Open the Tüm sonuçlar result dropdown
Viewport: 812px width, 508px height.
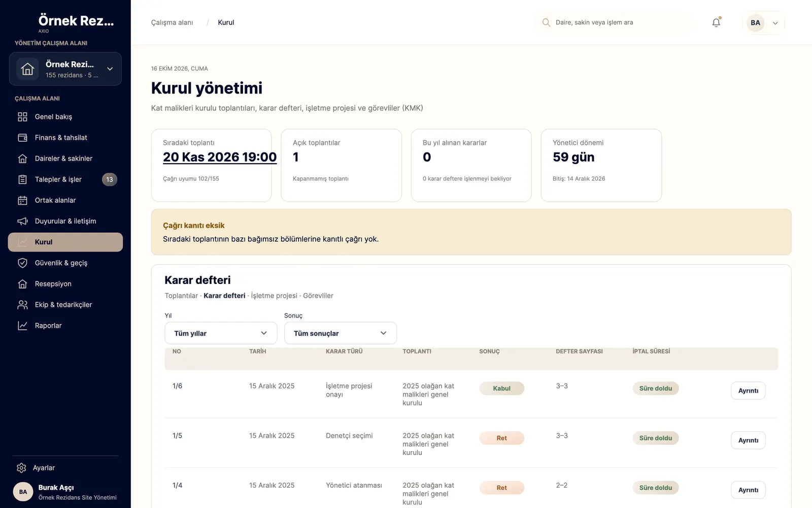click(341, 333)
